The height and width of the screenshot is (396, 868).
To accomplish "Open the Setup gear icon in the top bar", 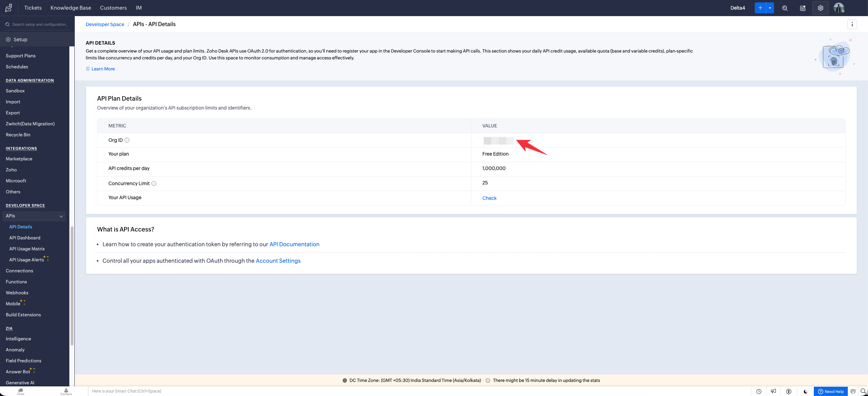I will [x=820, y=8].
